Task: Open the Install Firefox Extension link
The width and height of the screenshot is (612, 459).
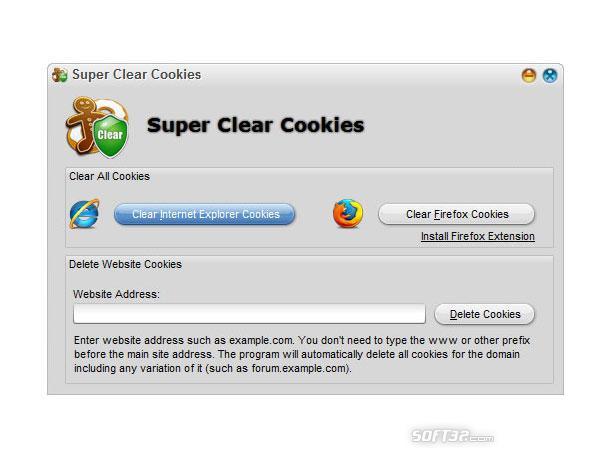Action: (x=478, y=236)
